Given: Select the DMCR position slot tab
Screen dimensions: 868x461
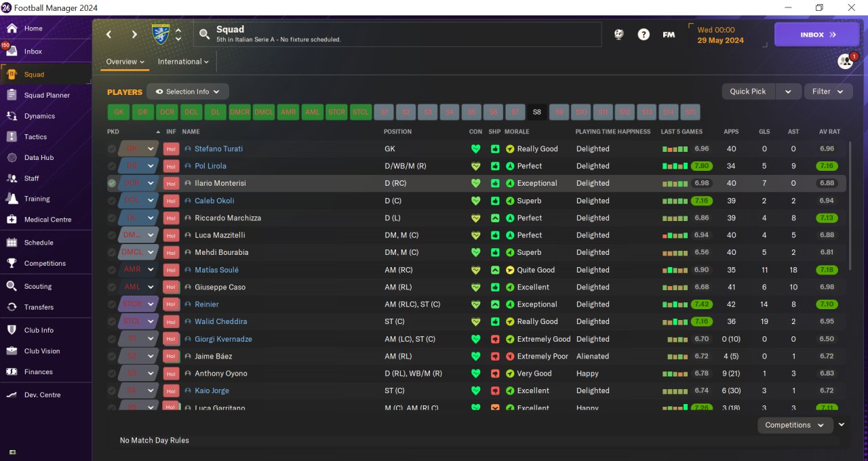Looking at the screenshot, I should (x=239, y=113).
